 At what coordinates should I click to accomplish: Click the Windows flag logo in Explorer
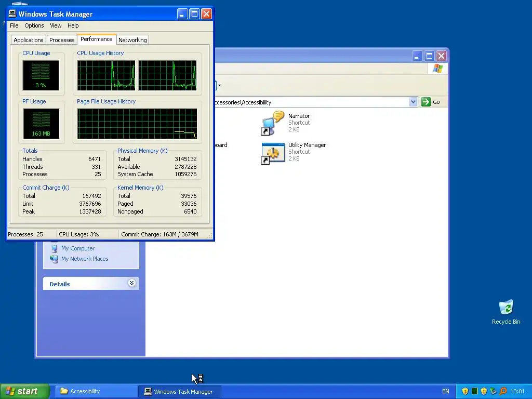(x=437, y=69)
